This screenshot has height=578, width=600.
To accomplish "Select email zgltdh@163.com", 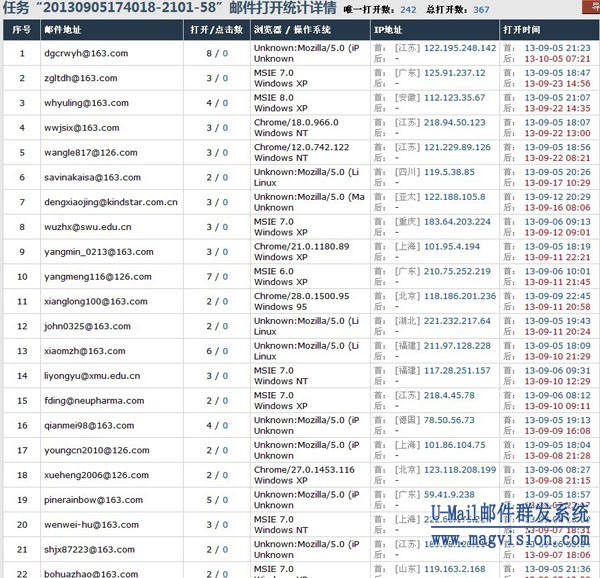I will [x=81, y=78].
